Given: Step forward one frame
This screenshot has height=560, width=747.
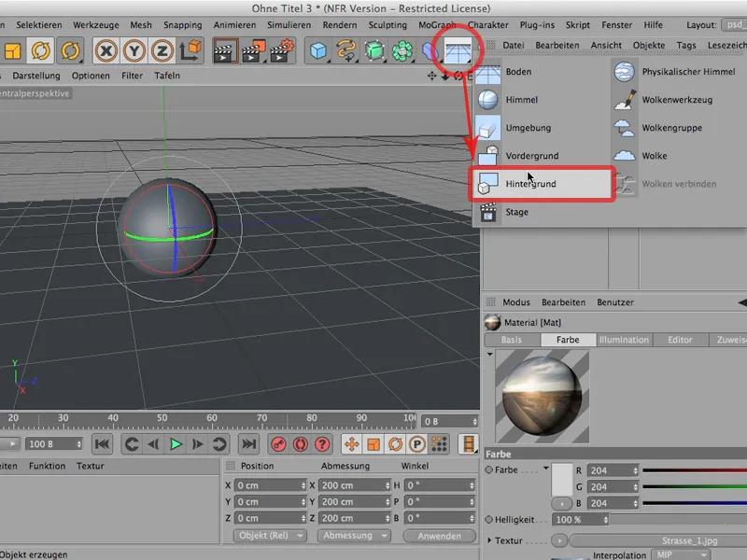Looking at the screenshot, I should pos(197,444).
